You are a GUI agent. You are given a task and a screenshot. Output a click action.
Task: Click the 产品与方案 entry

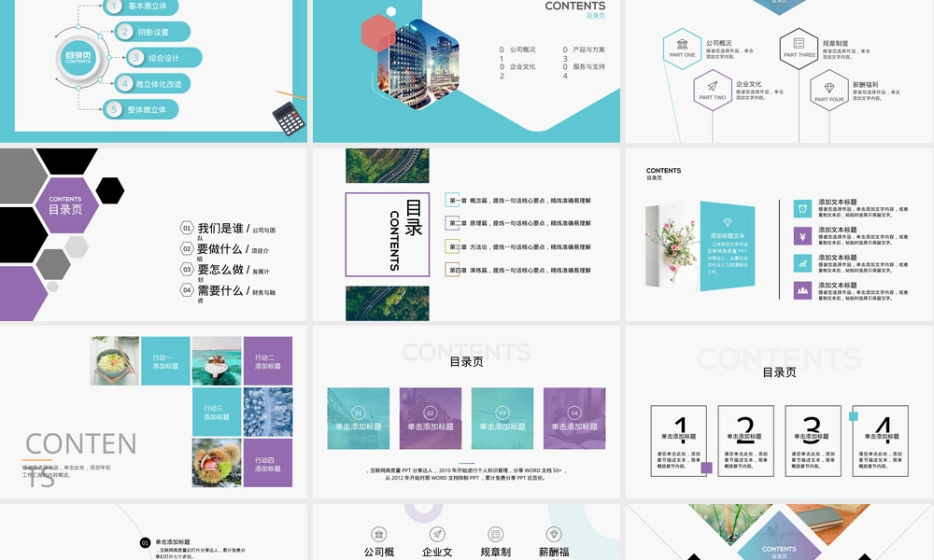pyautogui.click(x=588, y=49)
